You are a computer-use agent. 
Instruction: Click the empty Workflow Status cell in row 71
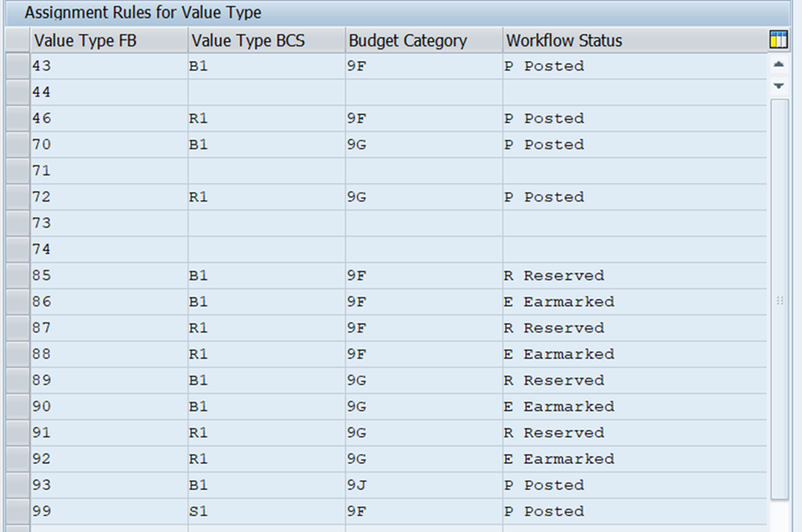tap(633, 171)
